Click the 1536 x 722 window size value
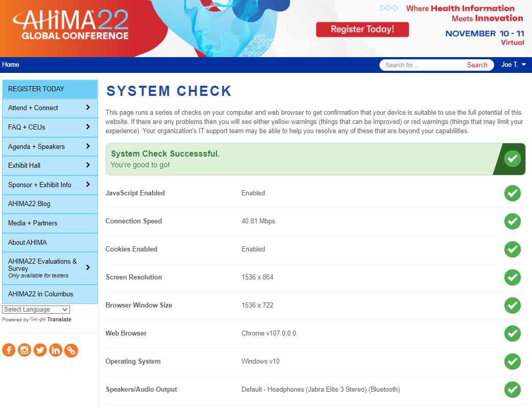Viewport: 532px width, 408px height. tap(257, 305)
